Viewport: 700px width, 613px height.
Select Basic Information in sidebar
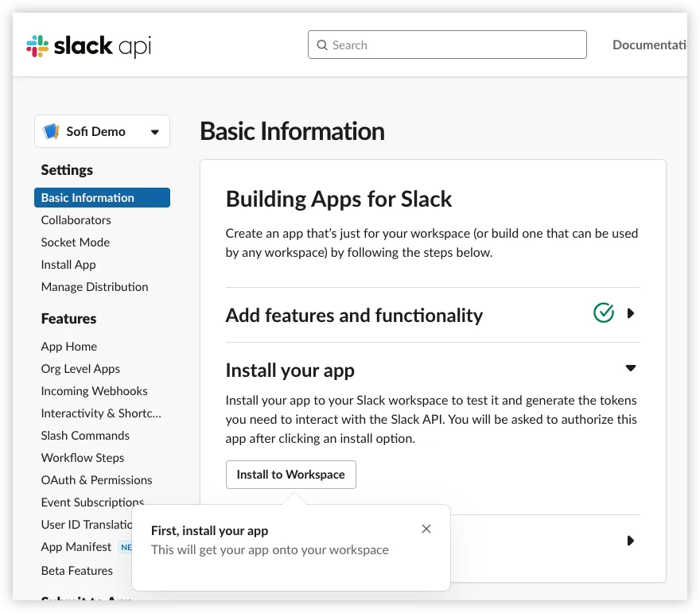103,198
